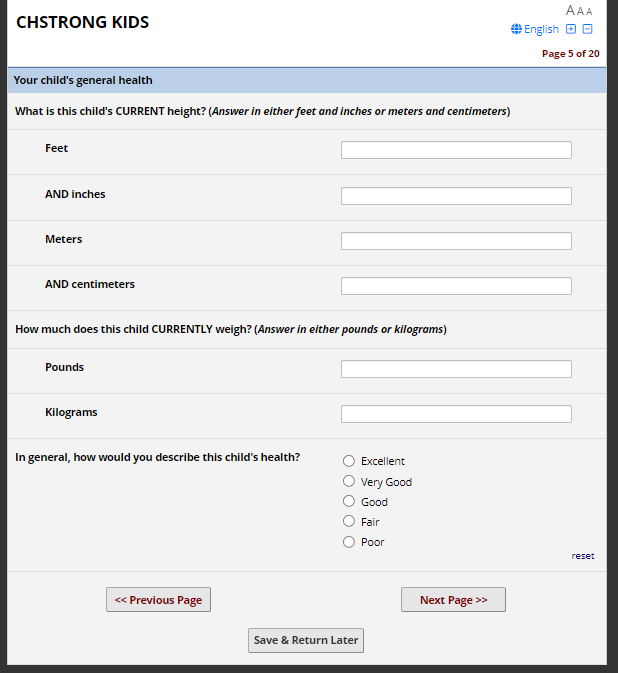
Task: Reset the health rating selection
Action: pyautogui.click(x=583, y=556)
